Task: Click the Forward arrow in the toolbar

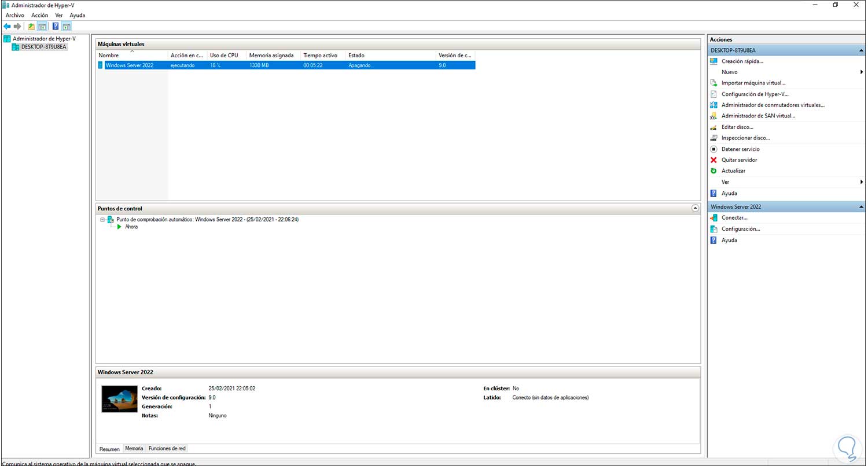Action: point(17,26)
